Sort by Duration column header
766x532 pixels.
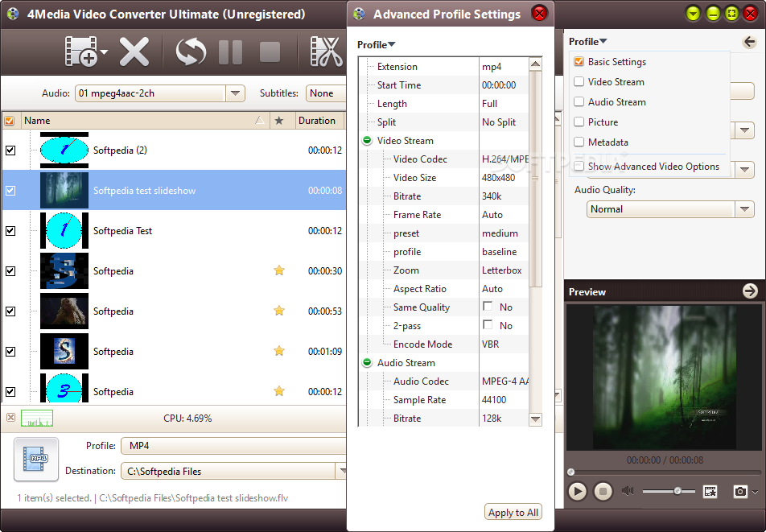[x=319, y=121]
